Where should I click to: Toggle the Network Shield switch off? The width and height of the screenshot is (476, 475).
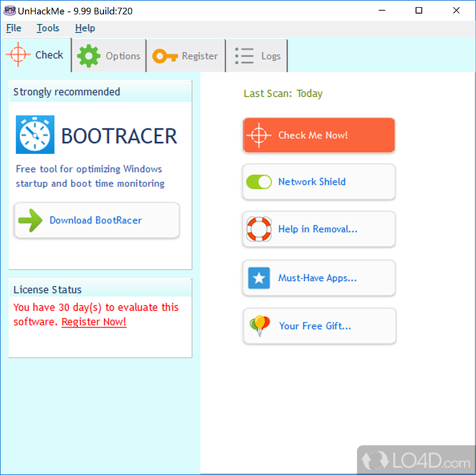tap(259, 182)
